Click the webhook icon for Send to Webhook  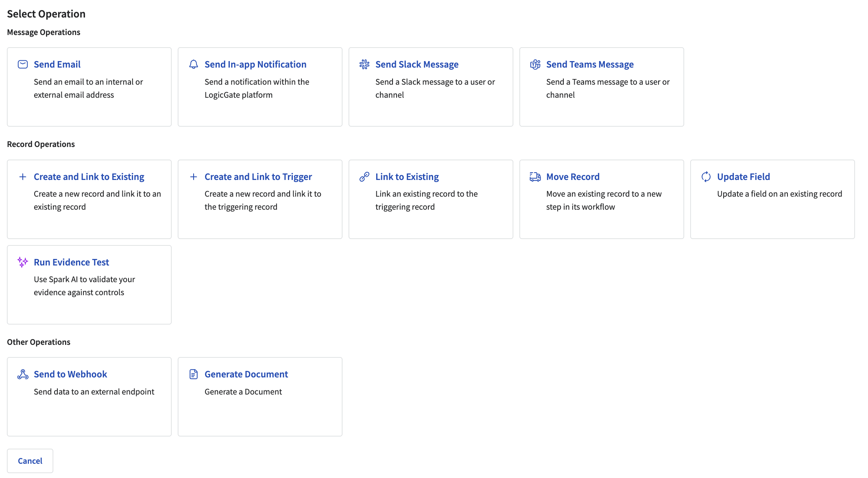point(23,374)
